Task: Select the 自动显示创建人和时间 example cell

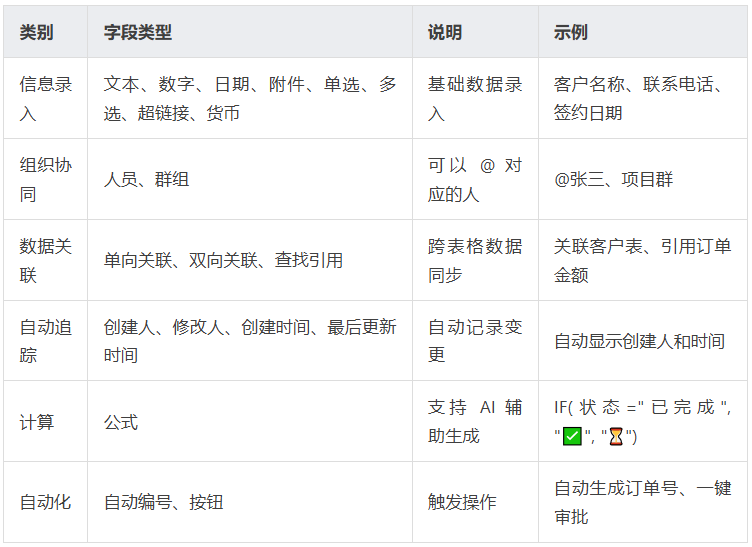Action: pos(643,341)
